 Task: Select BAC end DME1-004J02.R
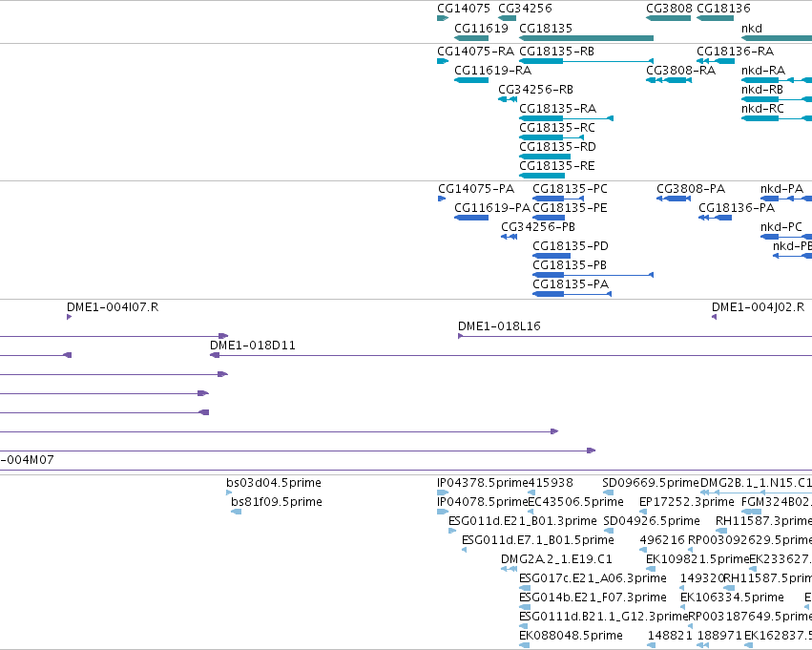click(759, 307)
